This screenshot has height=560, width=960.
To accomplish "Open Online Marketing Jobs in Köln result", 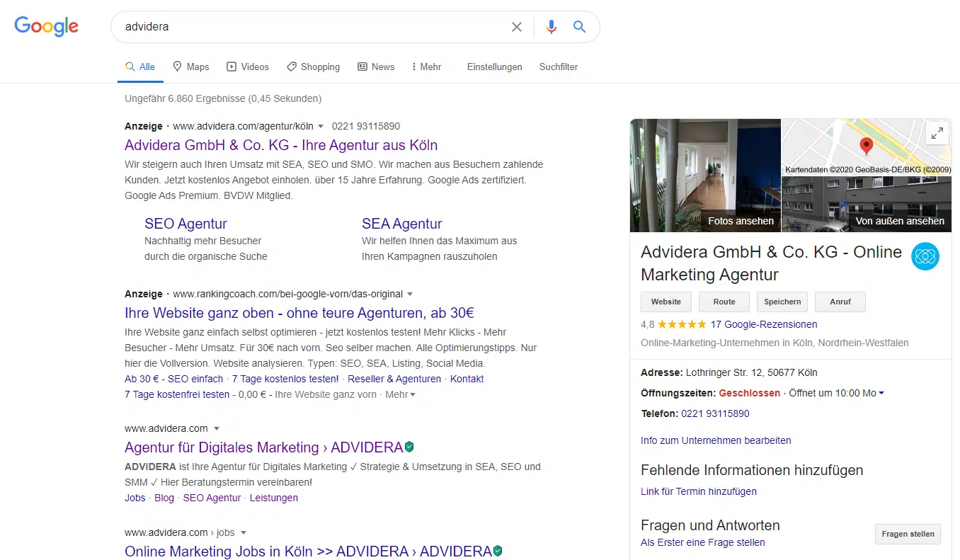I will coord(308,552).
